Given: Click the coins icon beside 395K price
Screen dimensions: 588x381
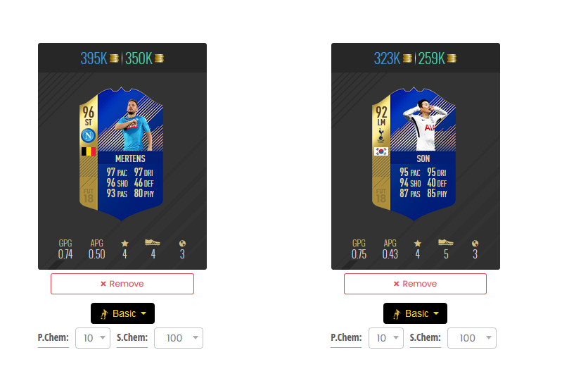Looking at the screenshot, I should 114,58.
